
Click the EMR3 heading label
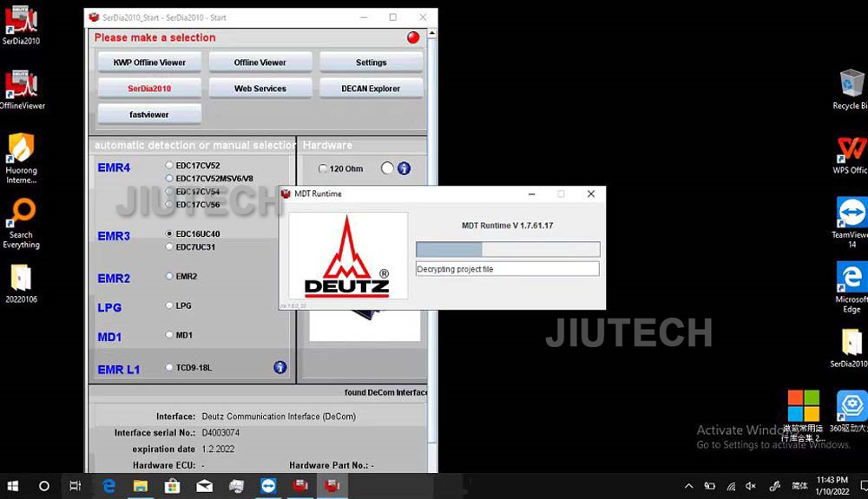coord(114,236)
